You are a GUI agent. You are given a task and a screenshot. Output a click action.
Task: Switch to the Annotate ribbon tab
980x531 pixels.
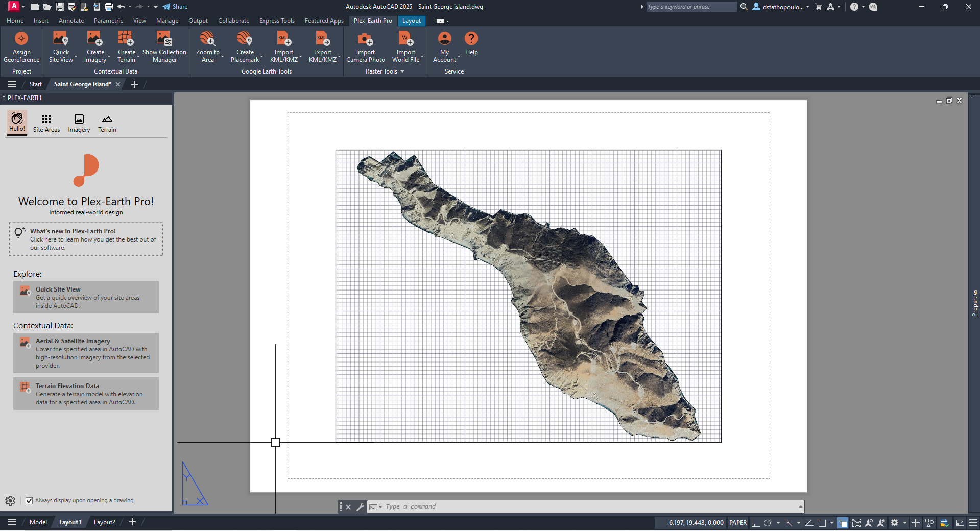tap(71, 21)
